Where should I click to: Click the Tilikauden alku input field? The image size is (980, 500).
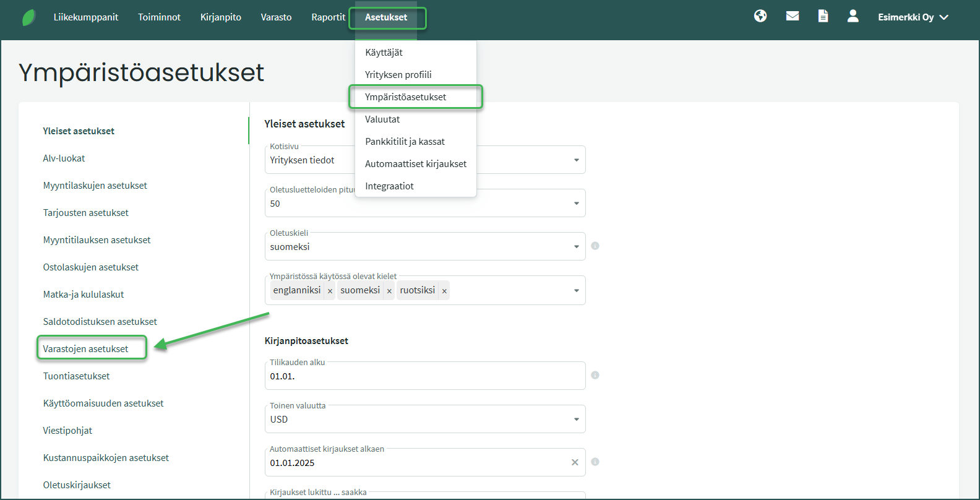(x=424, y=376)
